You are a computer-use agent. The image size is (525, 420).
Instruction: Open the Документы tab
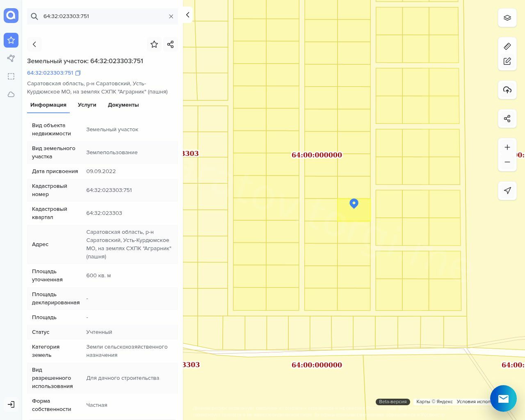[x=123, y=105]
